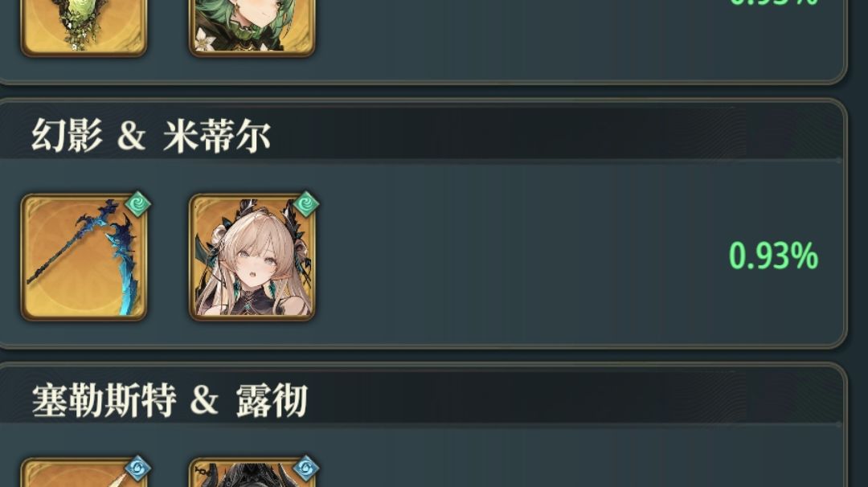Viewport: 868px width, 487px height.
Task: Open the blonde elf character portrait
Action: [x=252, y=257]
